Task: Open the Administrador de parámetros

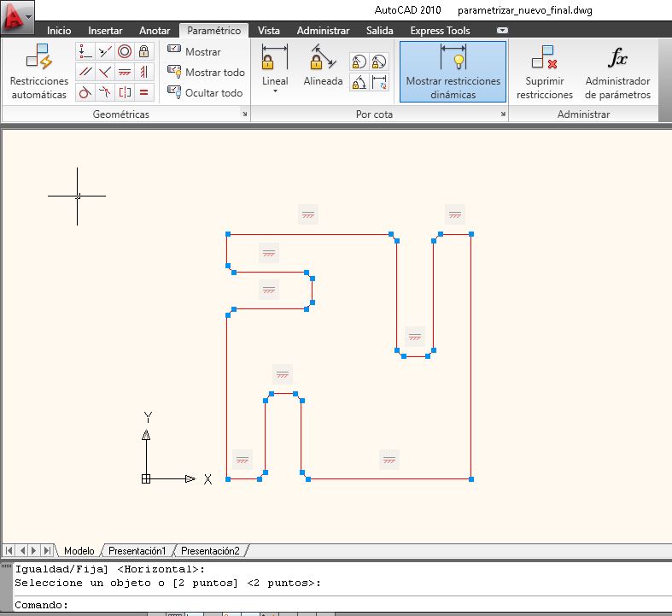Action: tap(617, 72)
